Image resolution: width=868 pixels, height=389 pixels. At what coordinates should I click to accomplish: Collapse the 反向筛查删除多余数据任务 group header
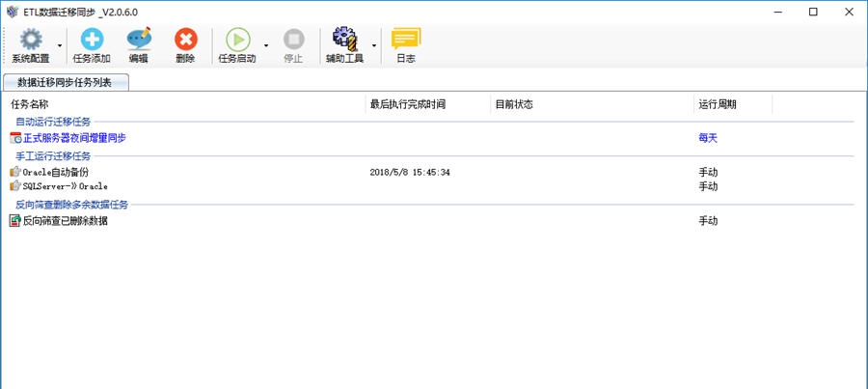[72, 205]
